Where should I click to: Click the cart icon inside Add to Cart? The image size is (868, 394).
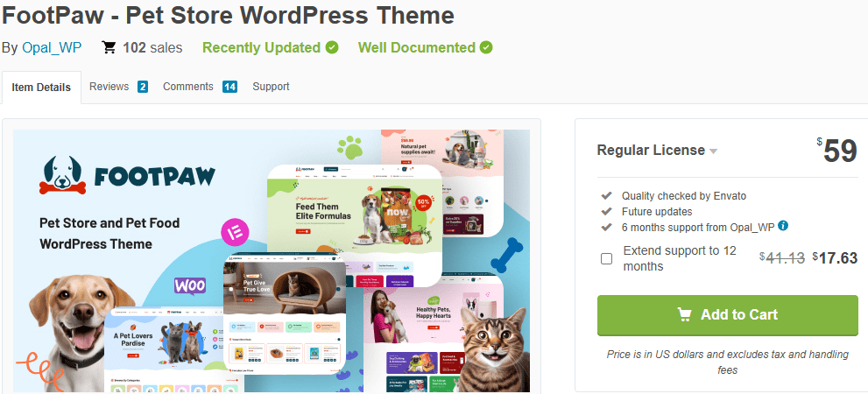[684, 315]
